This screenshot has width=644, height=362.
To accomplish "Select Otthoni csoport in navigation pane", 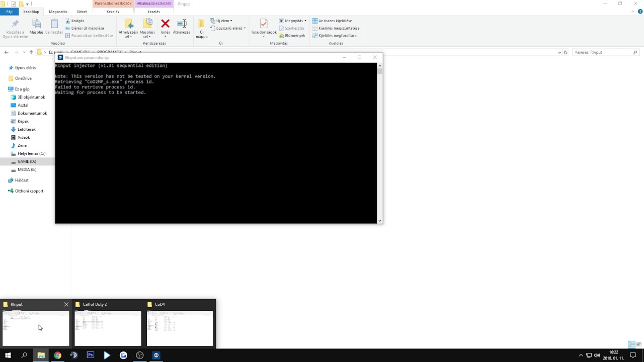I will 26,191.
